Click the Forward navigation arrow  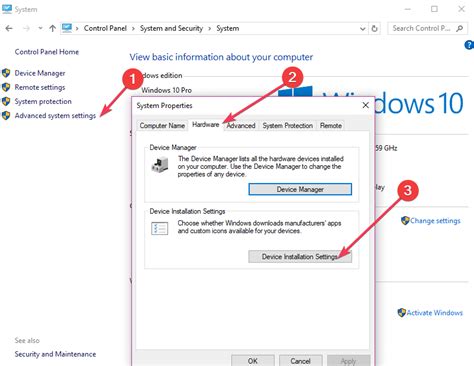tap(26, 28)
